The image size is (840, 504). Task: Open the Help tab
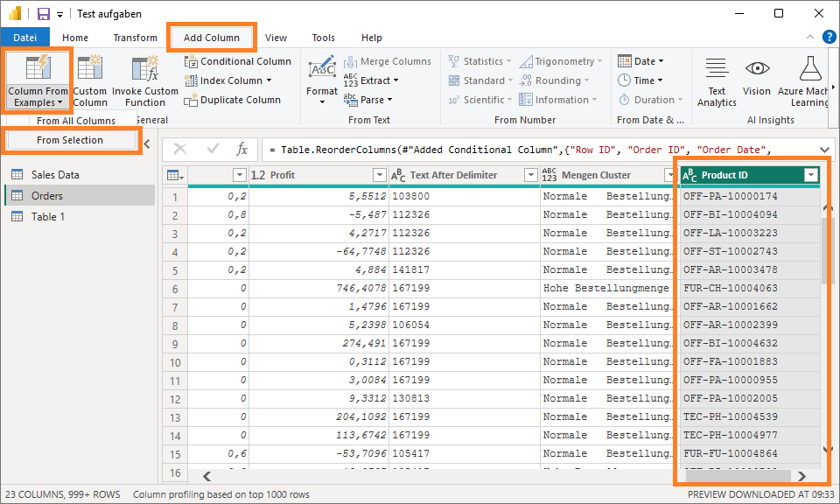click(x=371, y=38)
